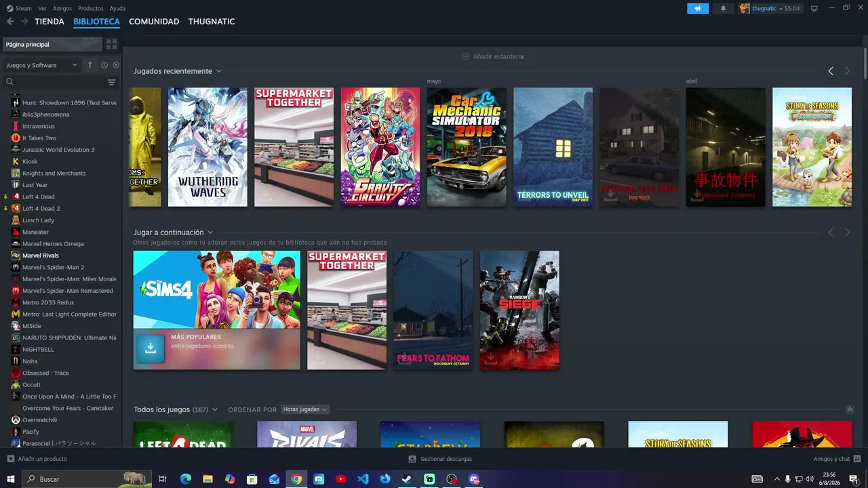Switch to the COMUNIDAD tab
868x488 pixels.
pyautogui.click(x=154, y=22)
